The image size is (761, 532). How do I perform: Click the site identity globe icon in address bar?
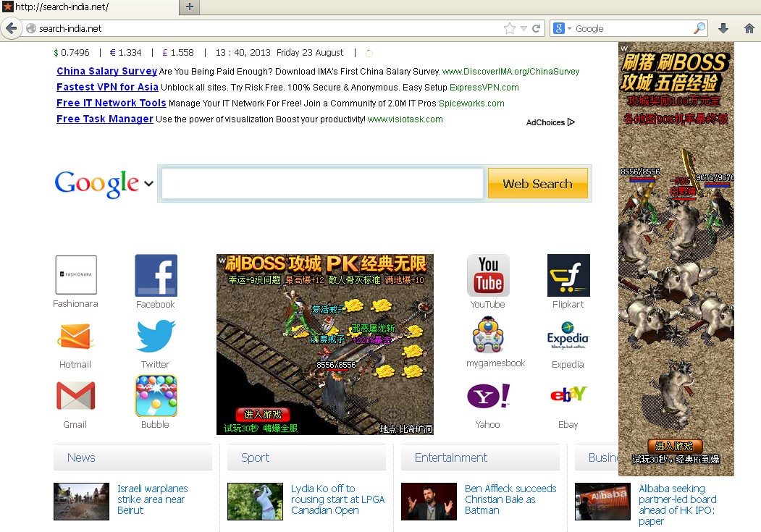coord(31,29)
